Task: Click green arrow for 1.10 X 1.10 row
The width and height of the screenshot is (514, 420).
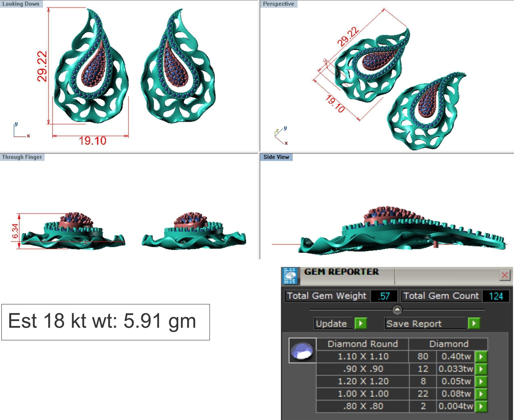Action: [481, 357]
